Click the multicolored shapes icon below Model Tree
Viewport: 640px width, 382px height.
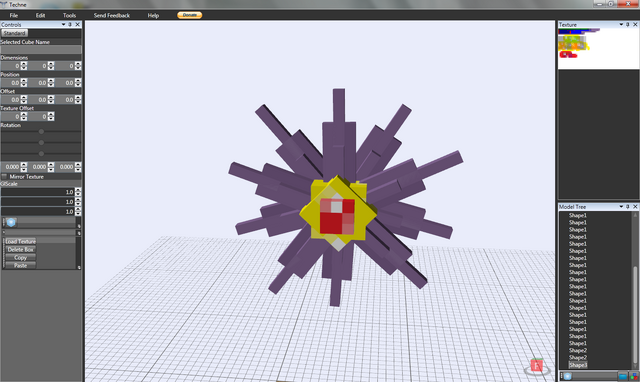click(x=633, y=376)
